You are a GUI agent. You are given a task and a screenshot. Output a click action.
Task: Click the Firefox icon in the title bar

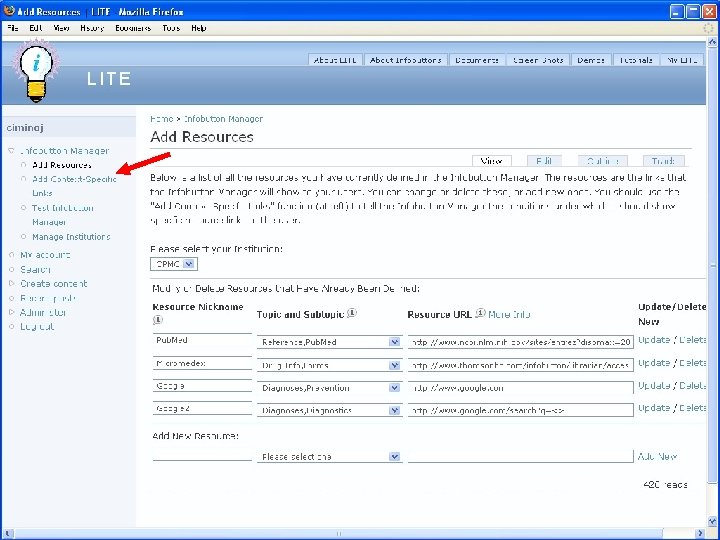[9, 11]
